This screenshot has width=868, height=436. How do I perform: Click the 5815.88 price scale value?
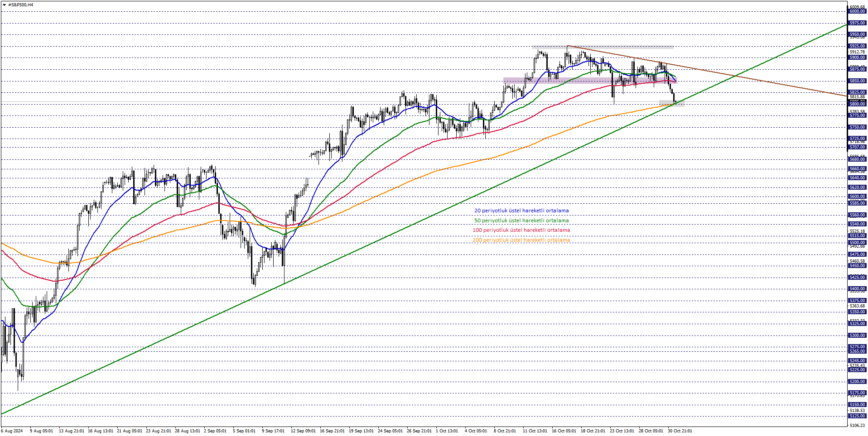point(857,97)
